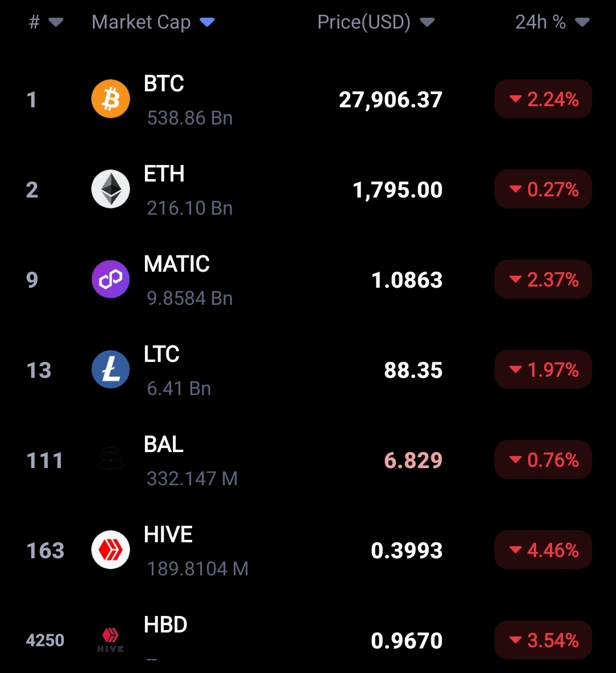Open the HBD ticker name
The width and height of the screenshot is (616, 673).
[x=165, y=624]
